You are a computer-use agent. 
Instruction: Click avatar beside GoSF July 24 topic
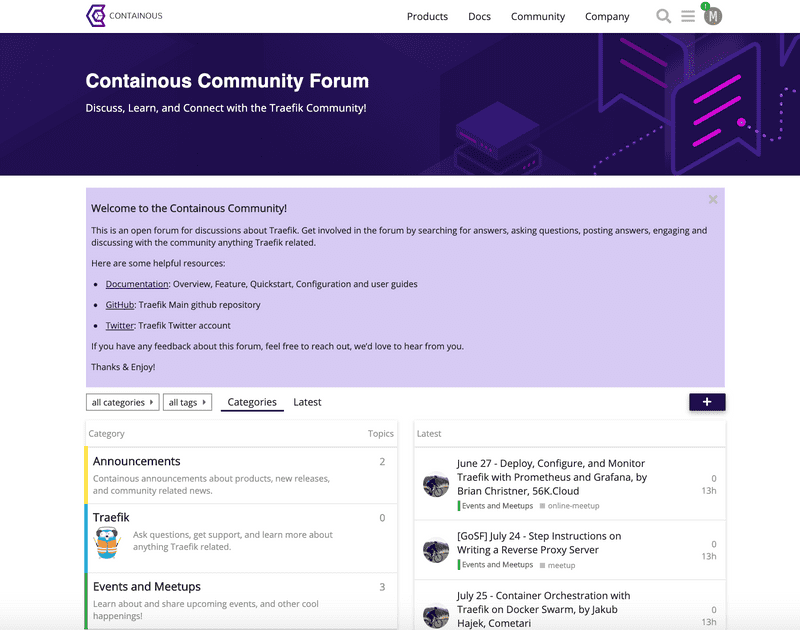pyautogui.click(x=436, y=550)
